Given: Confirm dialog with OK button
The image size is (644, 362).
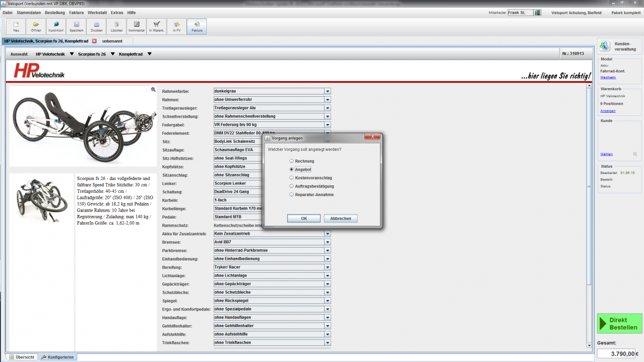Looking at the screenshot, I should coord(304,219).
